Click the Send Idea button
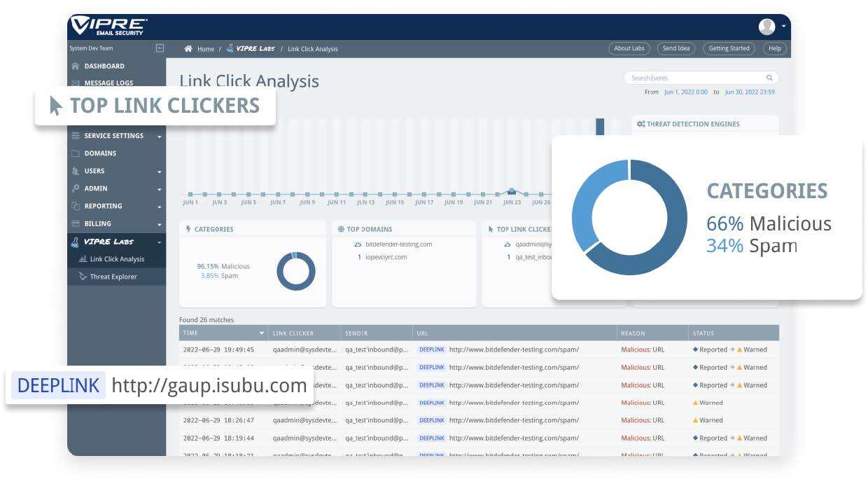This screenshot has height=484, width=868. (676, 48)
